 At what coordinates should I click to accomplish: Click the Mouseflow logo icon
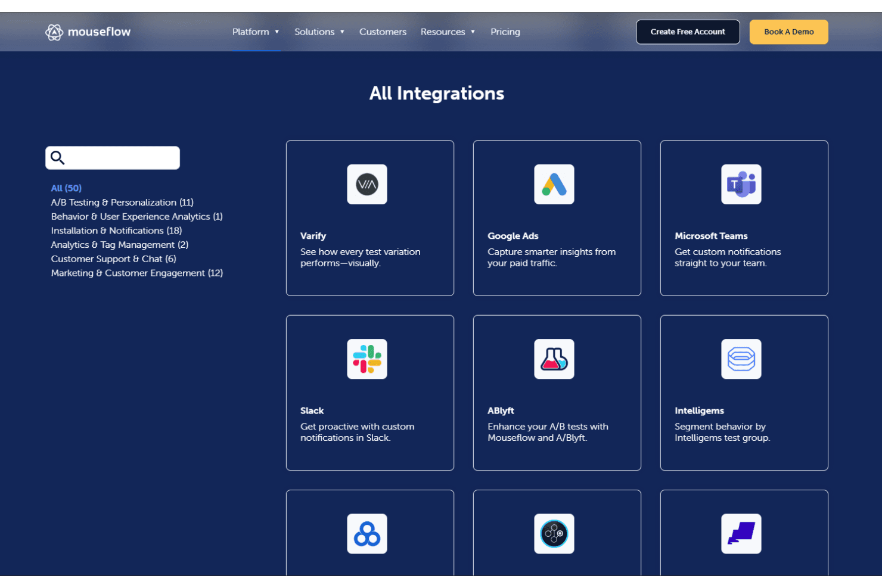click(x=54, y=32)
